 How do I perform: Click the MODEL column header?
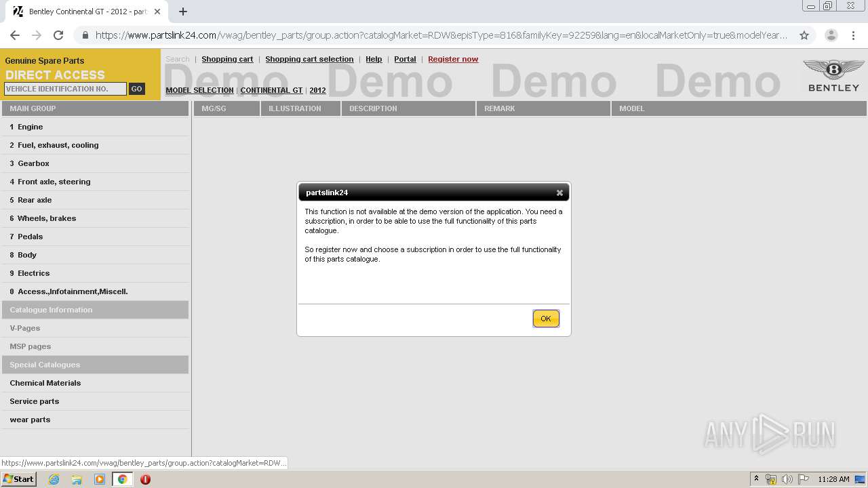739,108
